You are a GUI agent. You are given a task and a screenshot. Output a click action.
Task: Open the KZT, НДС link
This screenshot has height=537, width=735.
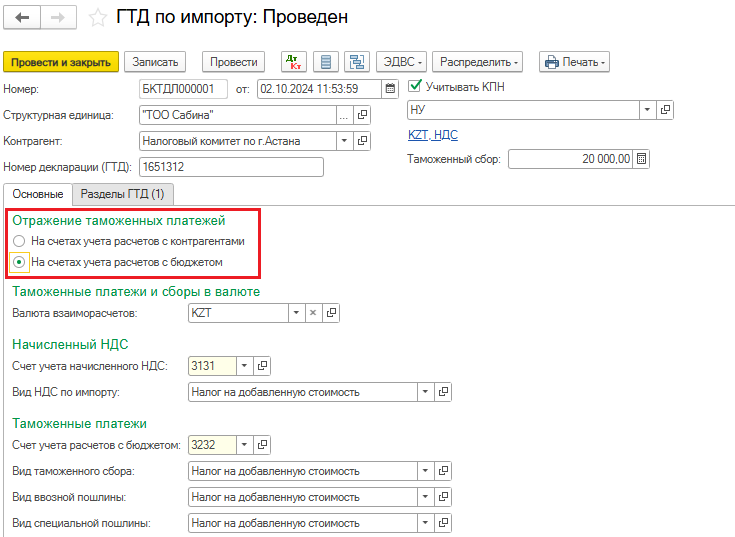[x=433, y=135]
